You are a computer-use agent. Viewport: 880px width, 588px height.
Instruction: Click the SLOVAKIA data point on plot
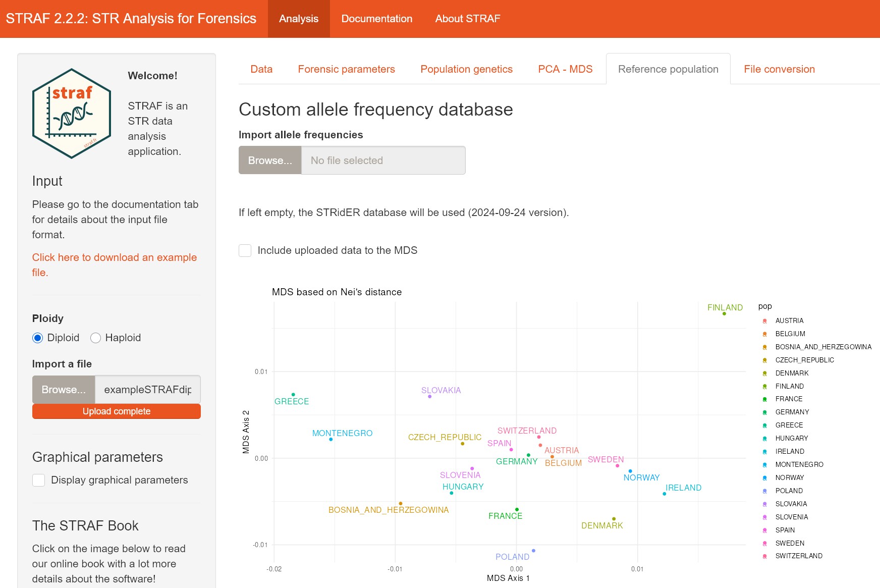click(x=429, y=397)
